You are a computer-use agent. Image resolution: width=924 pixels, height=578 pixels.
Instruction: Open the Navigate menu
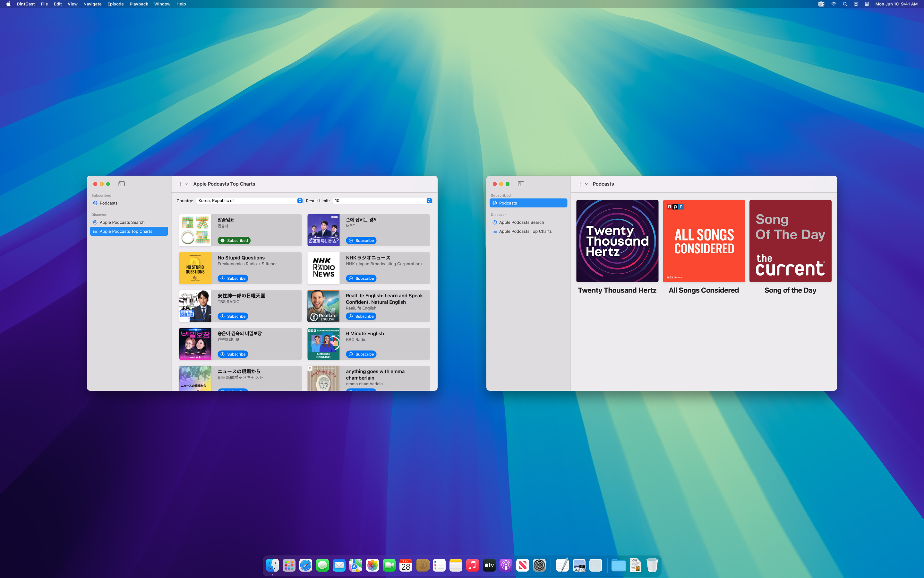click(92, 4)
